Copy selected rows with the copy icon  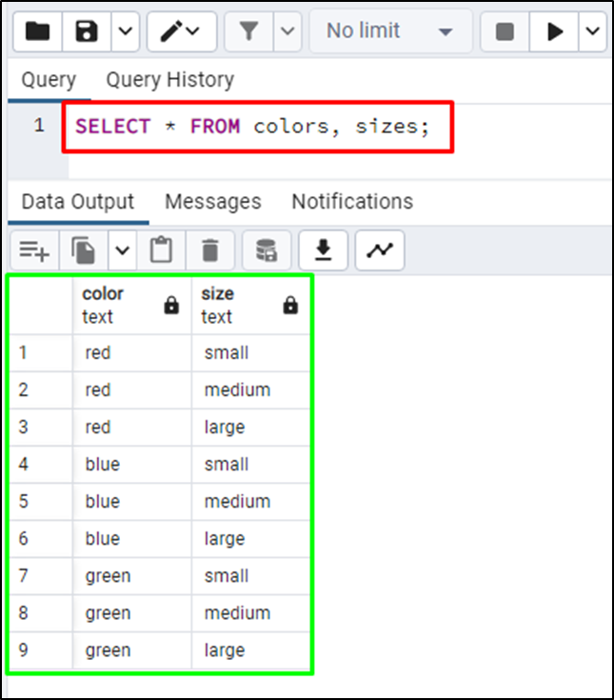point(84,250)
